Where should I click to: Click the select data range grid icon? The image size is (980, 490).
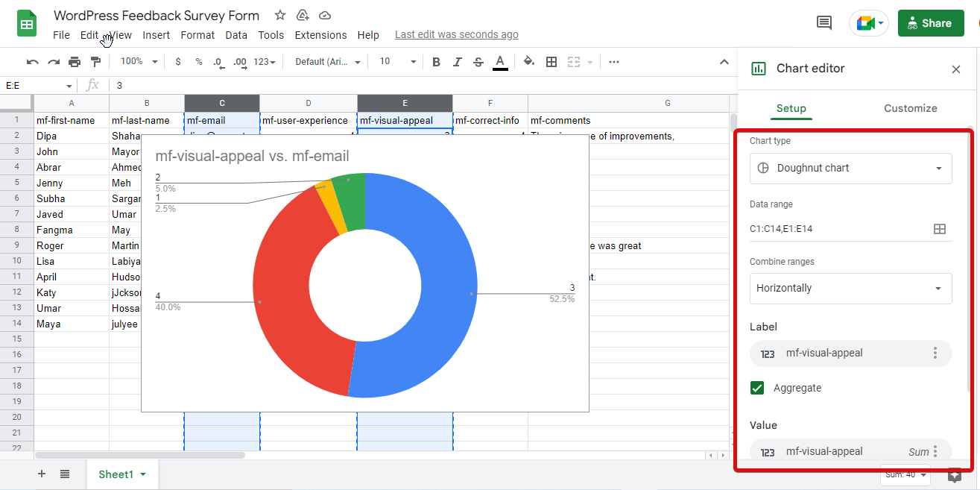tap(940, 229)
